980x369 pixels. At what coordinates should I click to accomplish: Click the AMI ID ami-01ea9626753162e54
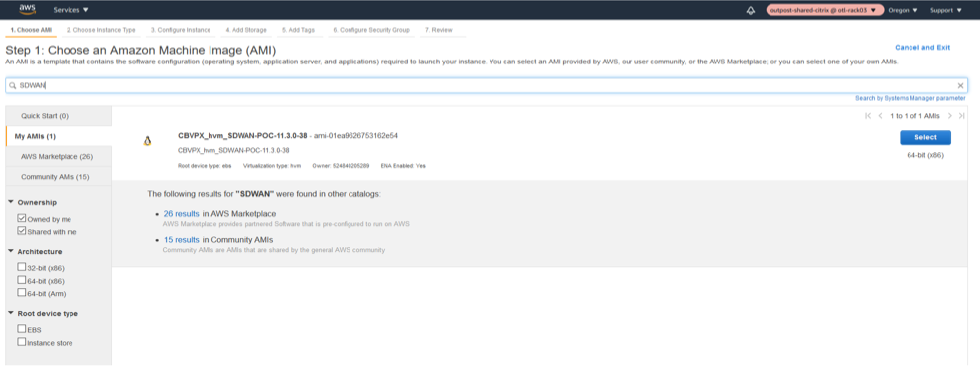(356, 136)
